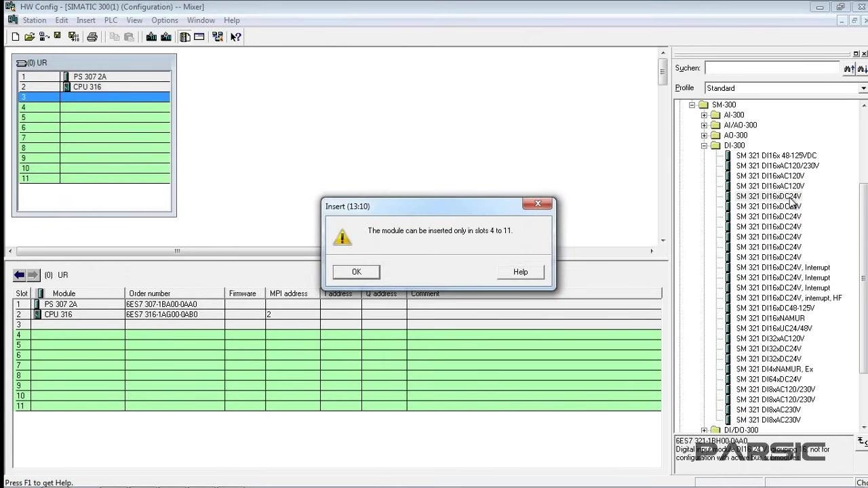Click Help button in Insert dialog
868x488 pixels.
(520, 272)
